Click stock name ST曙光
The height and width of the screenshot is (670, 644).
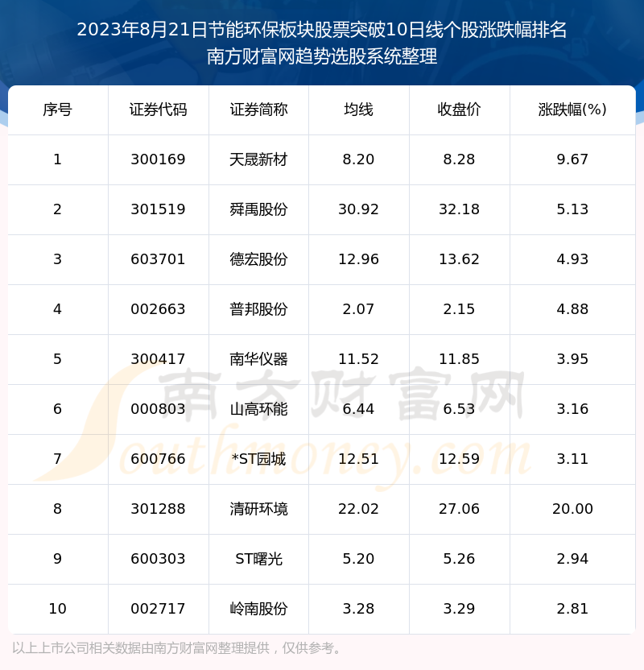pos(258,560)
